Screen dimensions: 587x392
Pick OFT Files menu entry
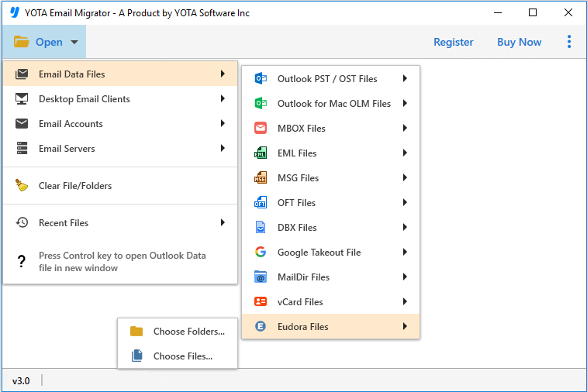pos(330,202)
